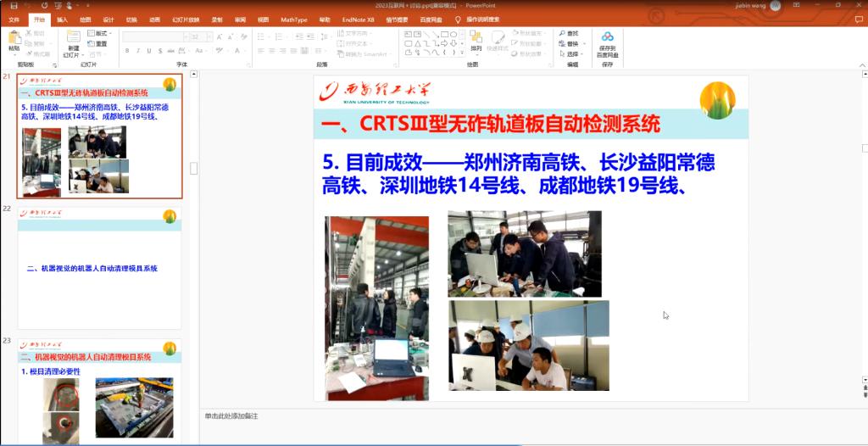This screenshot has height=446, width=868.
Task: Switch to the MathType ribbon tab
Action: pos(294,19)
